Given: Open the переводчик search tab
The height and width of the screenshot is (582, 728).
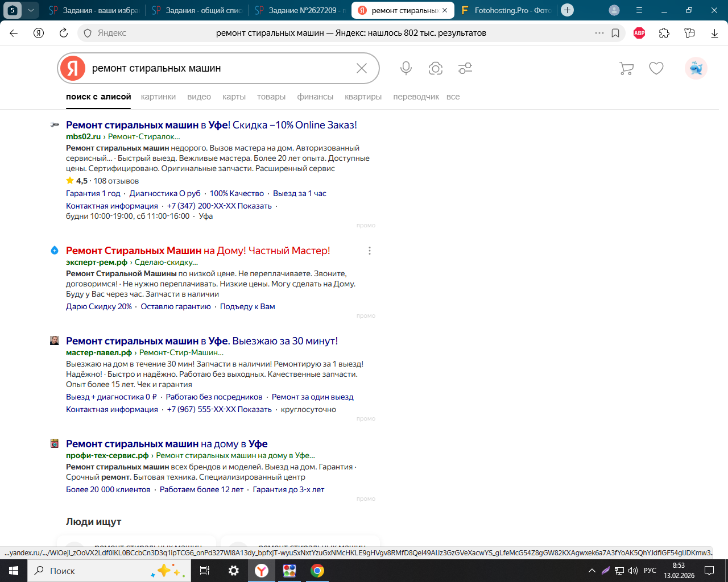Looking at the screenshot, I should pos(416,97).
